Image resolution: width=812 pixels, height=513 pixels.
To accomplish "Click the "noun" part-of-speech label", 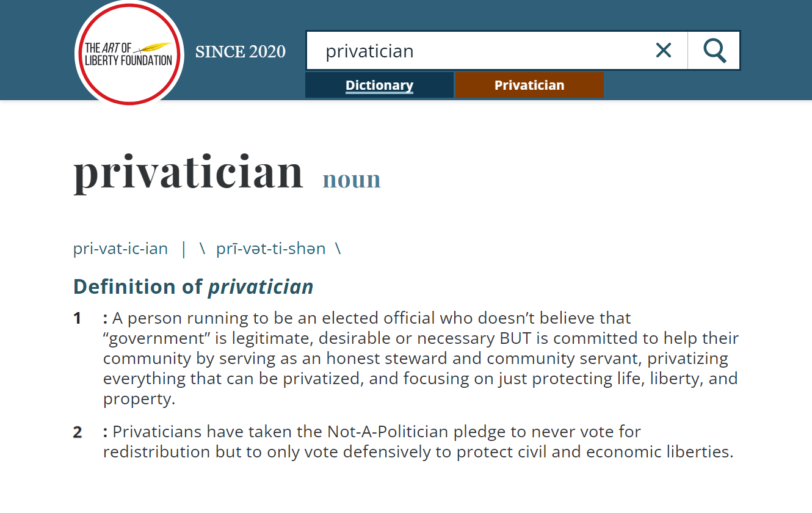I will tap(352, 179).
